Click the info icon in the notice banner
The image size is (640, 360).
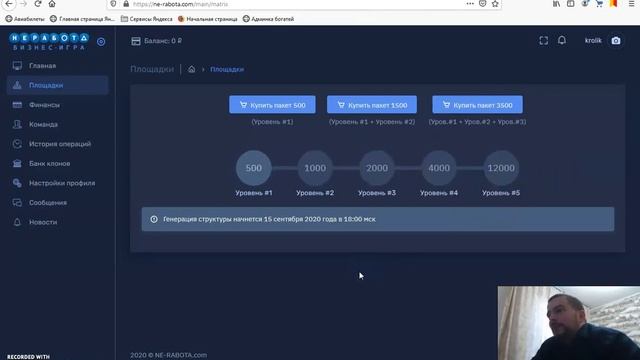(154, 219)
